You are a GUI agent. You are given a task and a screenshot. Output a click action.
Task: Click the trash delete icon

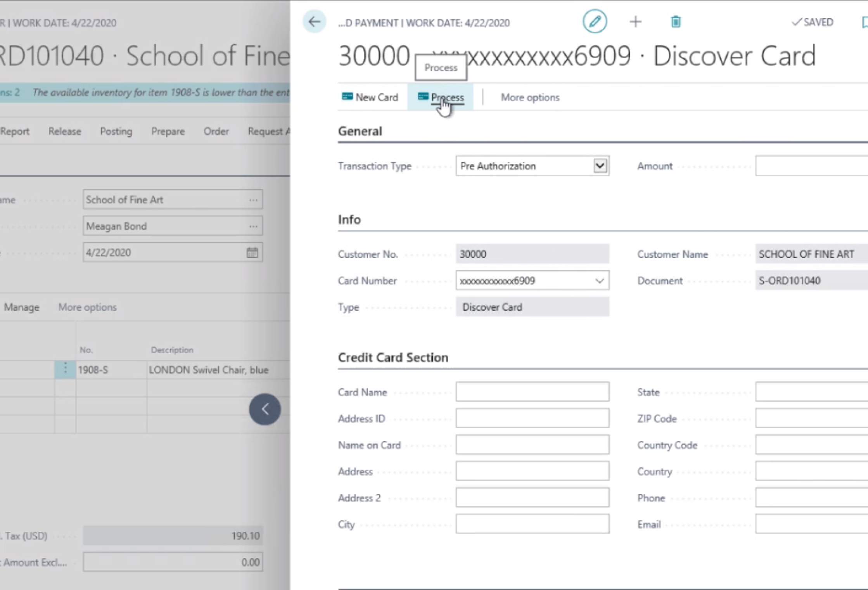pos(676,22)
